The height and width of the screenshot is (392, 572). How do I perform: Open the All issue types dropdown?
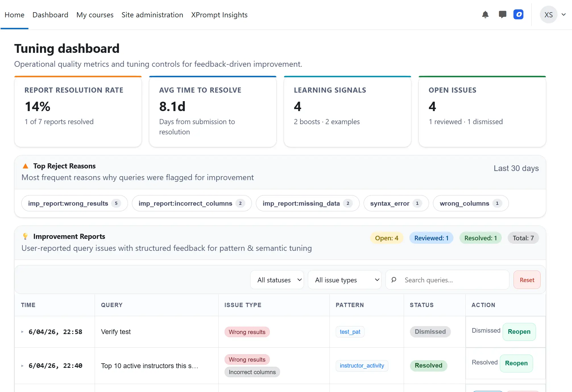(345, 280)
